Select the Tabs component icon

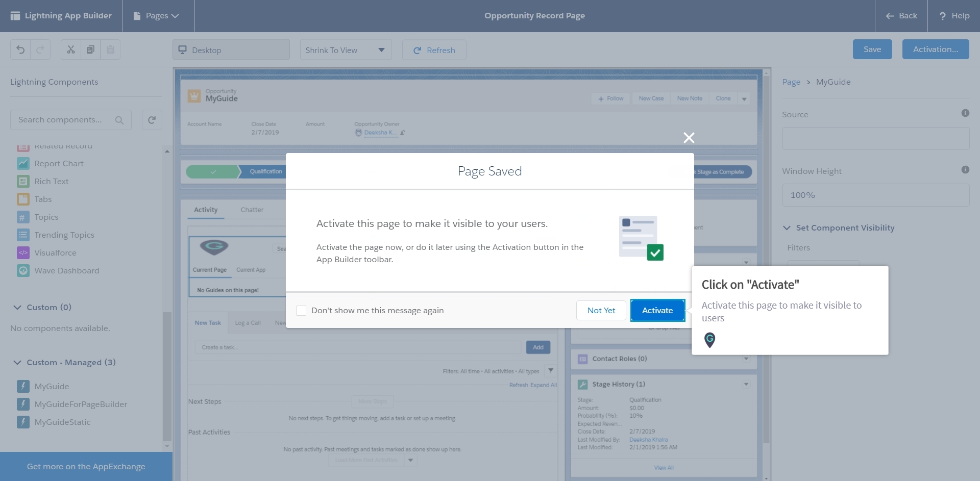coord(23,199)
